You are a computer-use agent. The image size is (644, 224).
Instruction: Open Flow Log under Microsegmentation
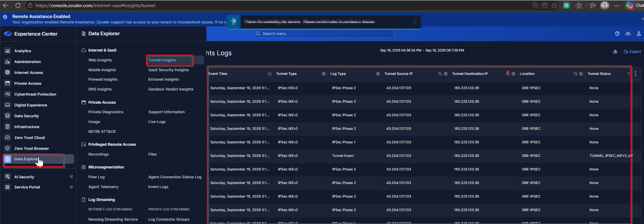click(x=96, y=177)
